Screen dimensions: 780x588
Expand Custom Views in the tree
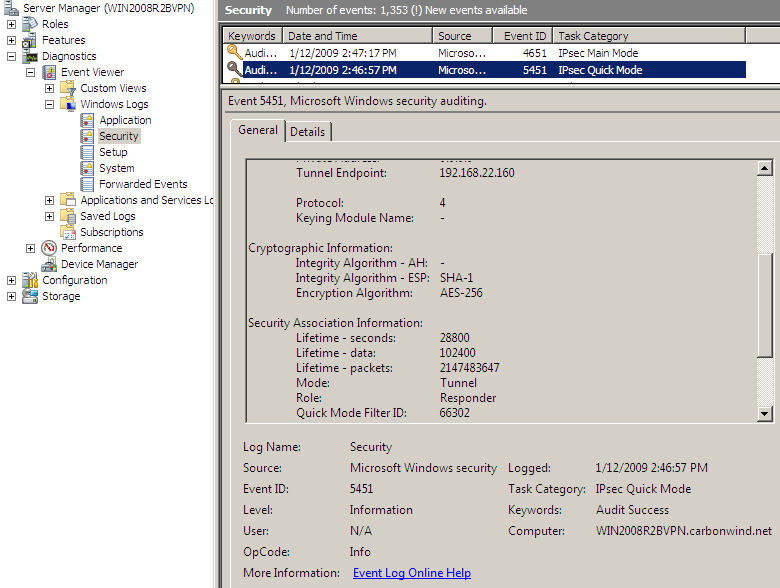click(49, 88)
